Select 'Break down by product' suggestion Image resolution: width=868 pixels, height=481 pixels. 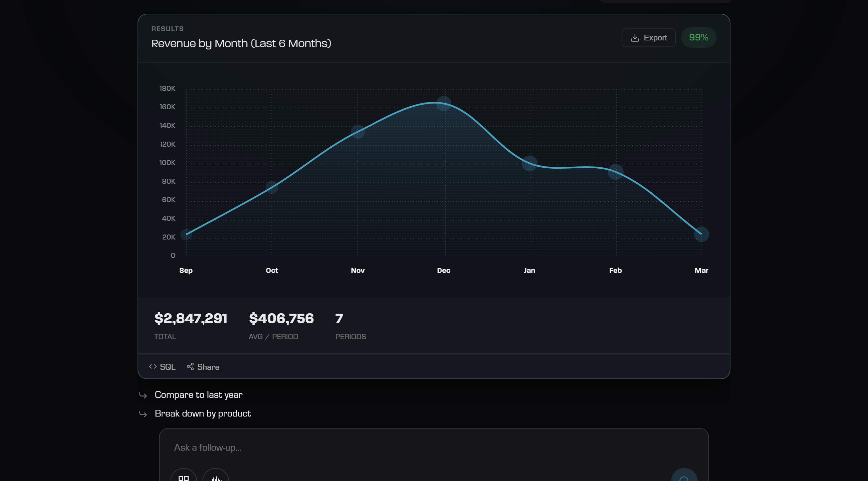(x=203, y=414)
